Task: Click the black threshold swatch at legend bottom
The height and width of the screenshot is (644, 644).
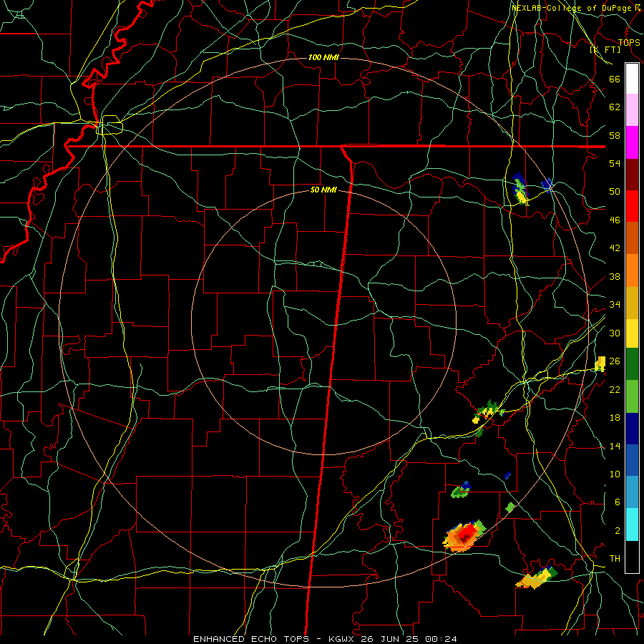Action: tap(632, 557)
